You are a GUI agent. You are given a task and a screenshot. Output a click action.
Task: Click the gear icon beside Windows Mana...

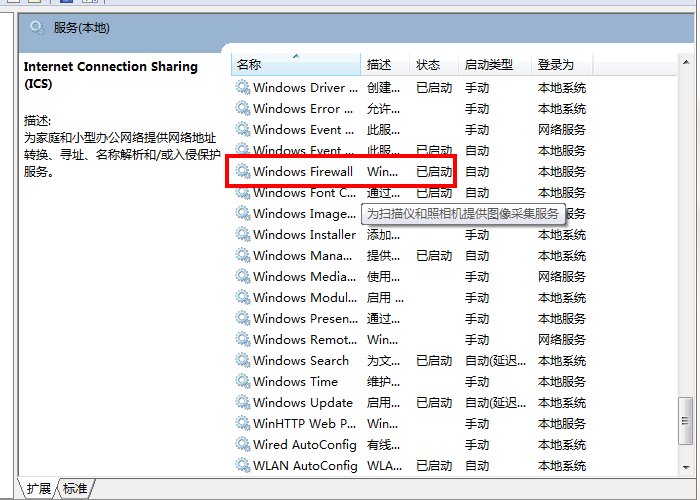pyautogui.click(x=242, y=255)
